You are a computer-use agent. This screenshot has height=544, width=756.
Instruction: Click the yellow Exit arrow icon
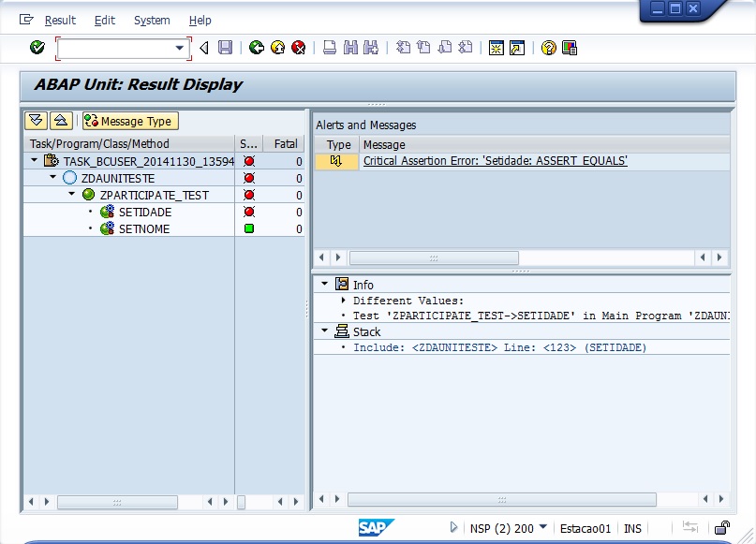277,48
